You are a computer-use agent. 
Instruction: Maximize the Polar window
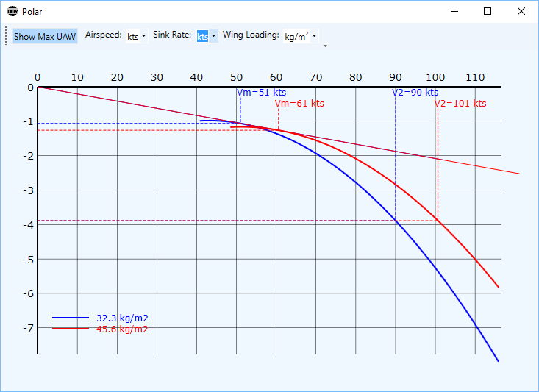pyautogui.click(x=488, y=12)
